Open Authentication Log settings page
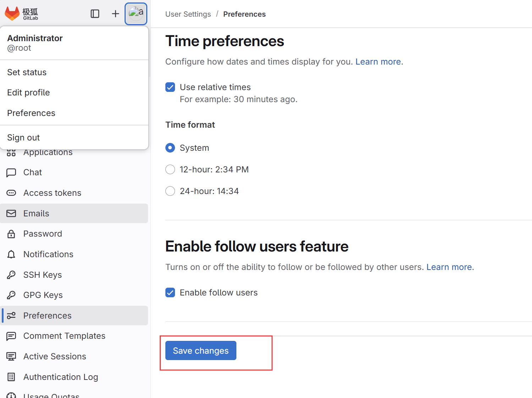Viewport: 532px width, 398px height. coord(74,377)
